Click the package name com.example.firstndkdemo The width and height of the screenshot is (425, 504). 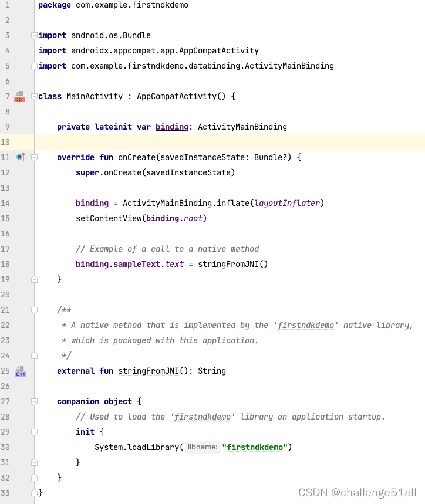click(132, 5)
